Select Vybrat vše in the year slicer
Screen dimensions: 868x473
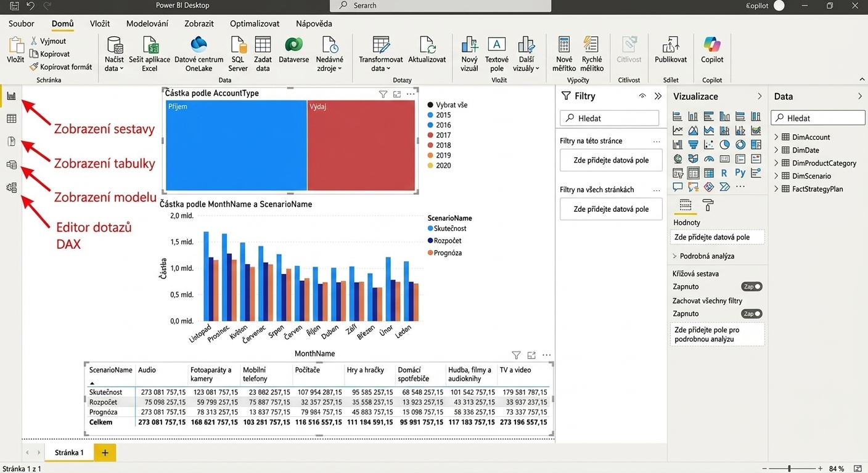(x=448, y=105)
